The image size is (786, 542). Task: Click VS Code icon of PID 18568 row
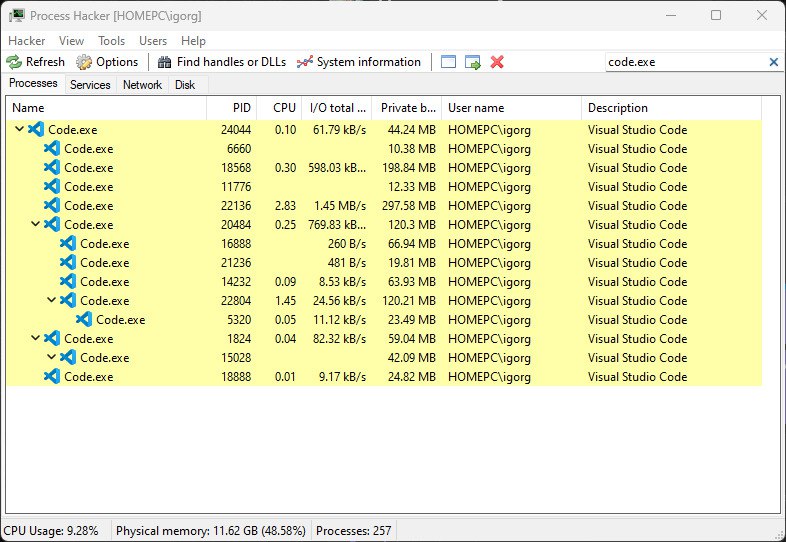point(52,167)
